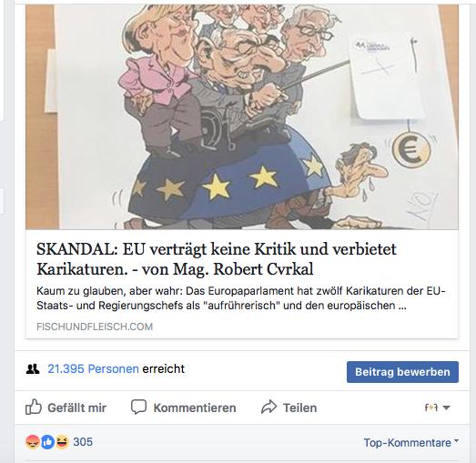This screenshot has height=463, width=476.
Task: Click the small page avatar icon in action row
Action: point(431,408)
